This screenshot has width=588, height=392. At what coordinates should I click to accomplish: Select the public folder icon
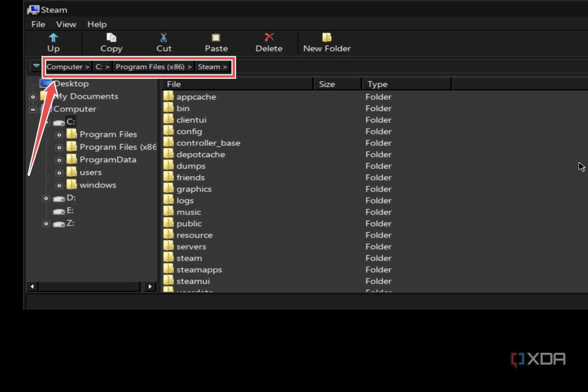(168, 223)
